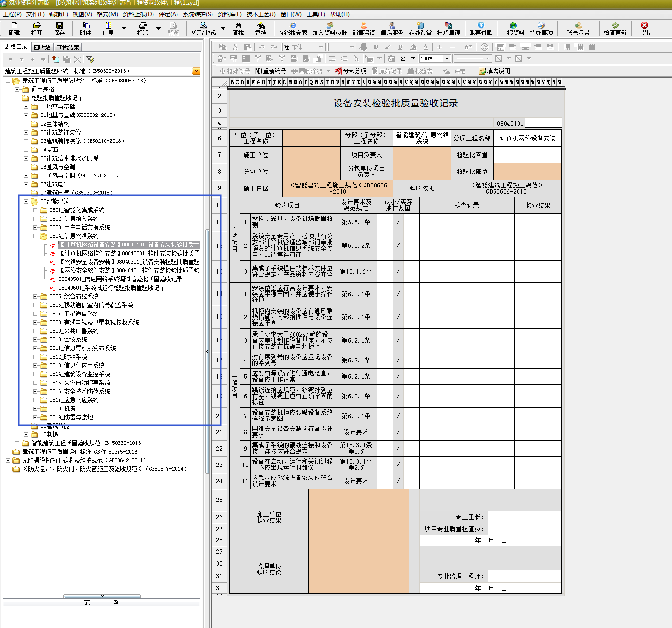Toggle bold formatting

pyautogui.click(x=376, y=47)
